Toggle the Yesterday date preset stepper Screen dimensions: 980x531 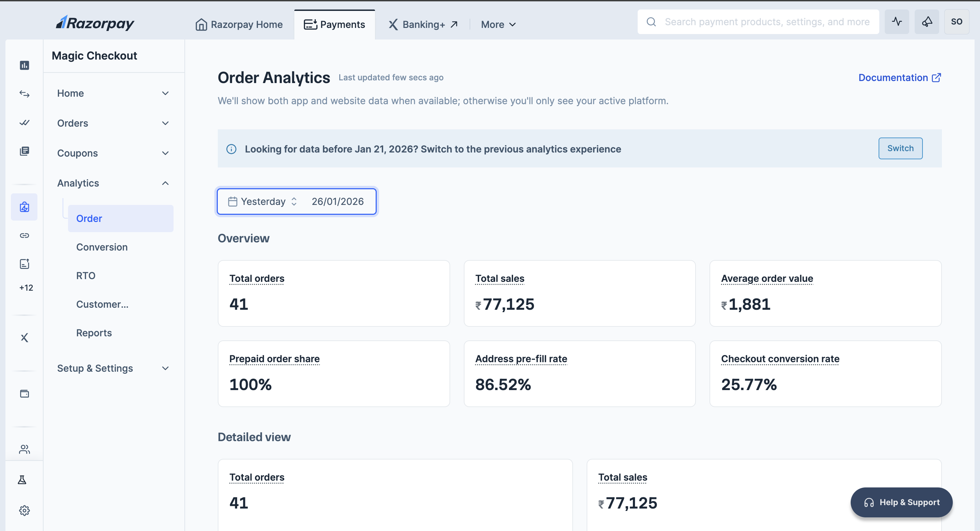(x=294, y=202)
